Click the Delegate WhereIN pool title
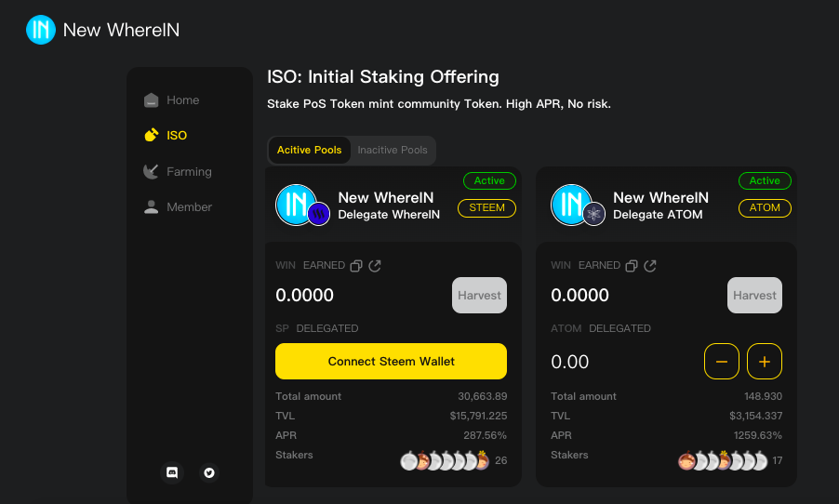Screen dimensions: 839x504 [389, 215]
